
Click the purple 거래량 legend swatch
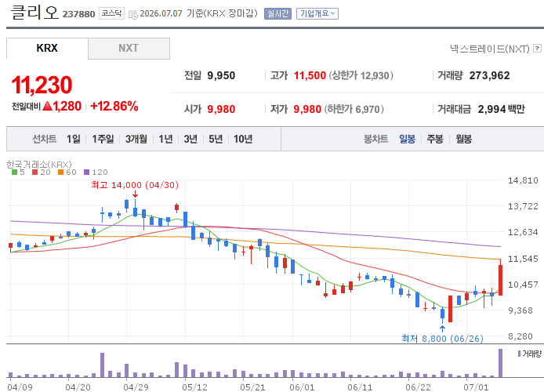(520, 354)
